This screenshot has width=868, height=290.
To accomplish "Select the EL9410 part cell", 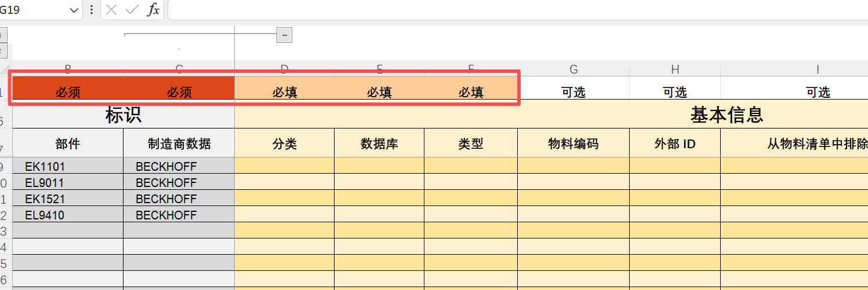I will (67, 215).
